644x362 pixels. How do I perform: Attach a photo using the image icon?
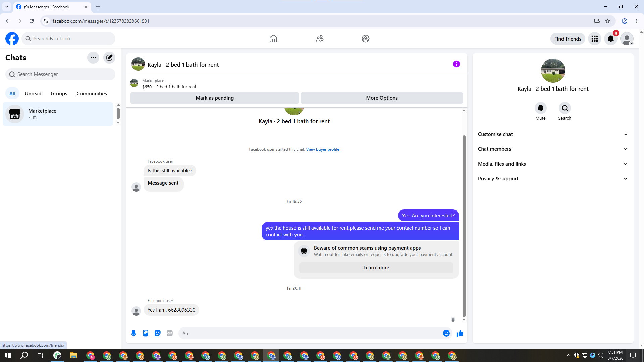(146, 333)
